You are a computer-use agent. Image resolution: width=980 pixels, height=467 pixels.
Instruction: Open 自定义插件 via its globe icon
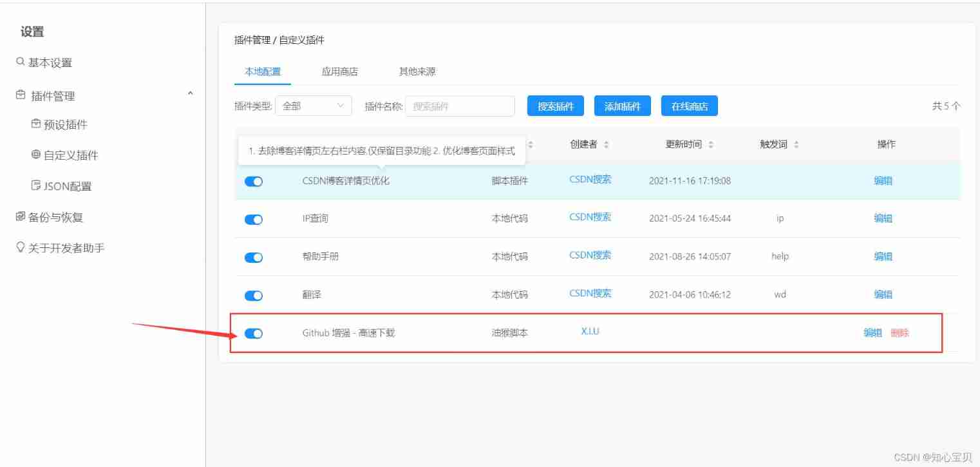(36, 155)
